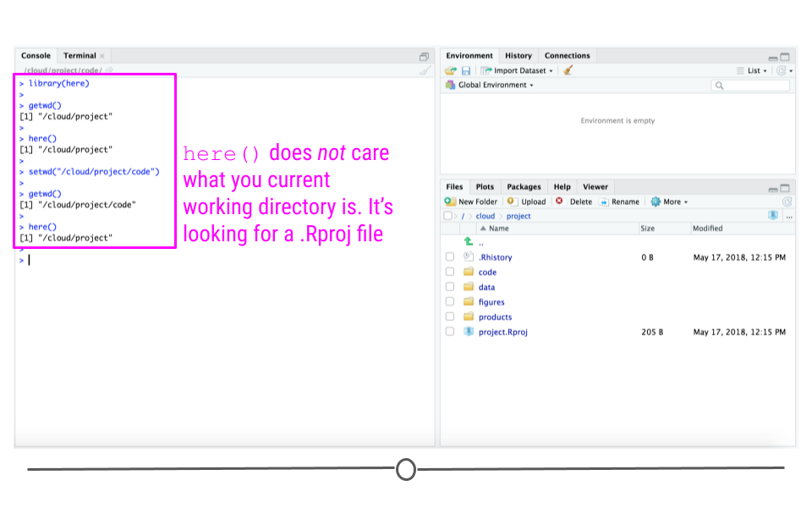Open the data folder

point(486,287)
